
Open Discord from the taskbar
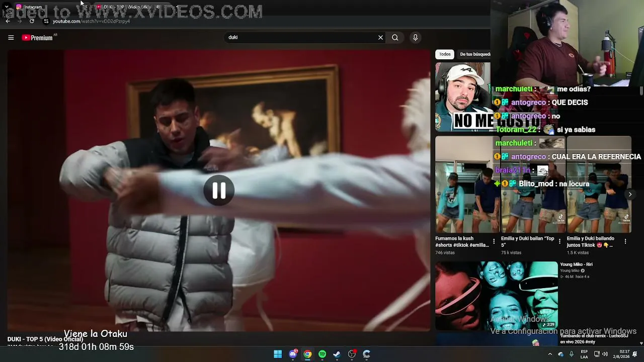[x=293, y=354]
